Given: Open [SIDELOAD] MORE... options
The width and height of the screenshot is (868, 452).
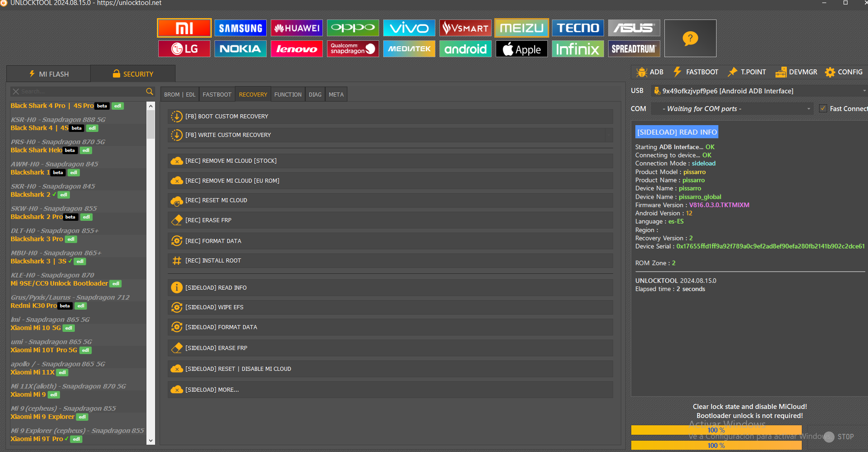Looking at the screenshot, I should (390, 390).
